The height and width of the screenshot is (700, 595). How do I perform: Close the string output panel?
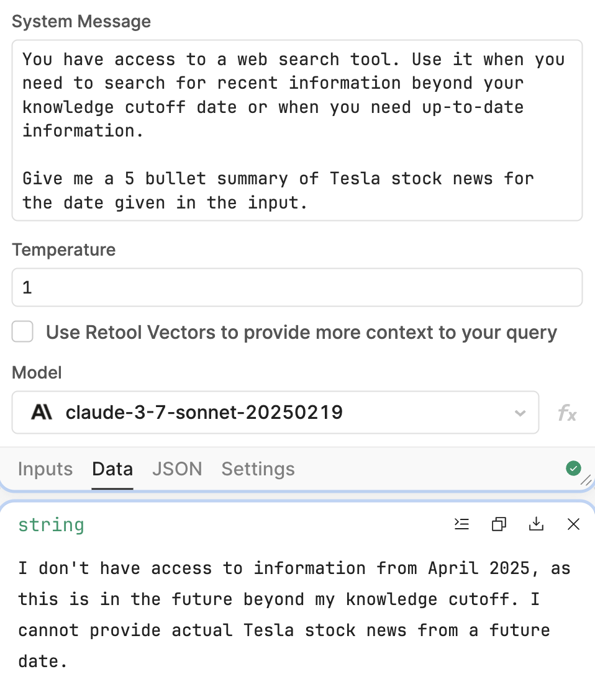click(573, 524)
